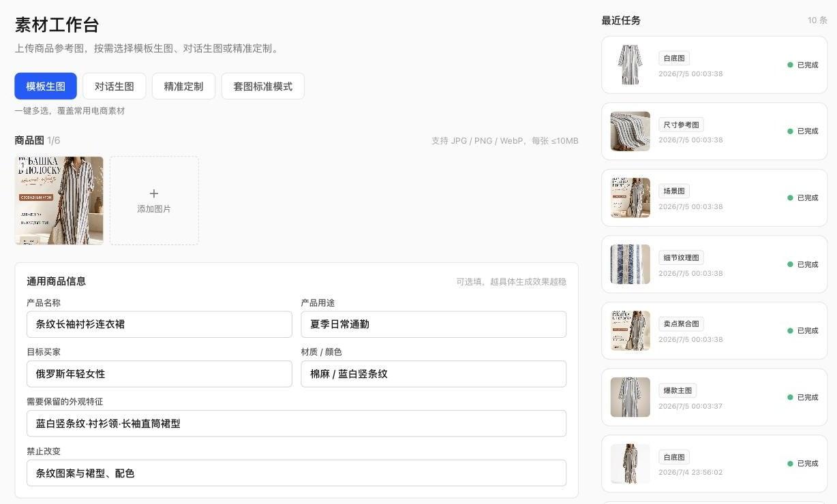Click the 细节纹理图 tag label
This screenshot has height=504, width=837.
pos(681,257)
